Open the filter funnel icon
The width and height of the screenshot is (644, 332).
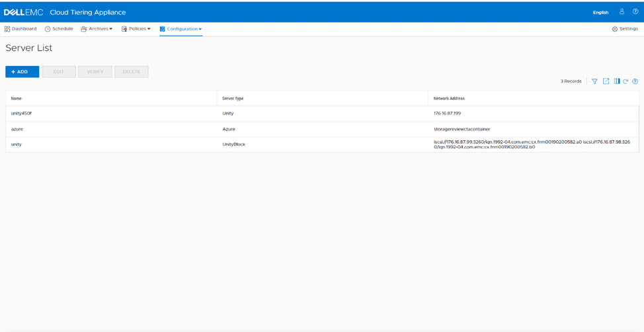coord(594,81)
